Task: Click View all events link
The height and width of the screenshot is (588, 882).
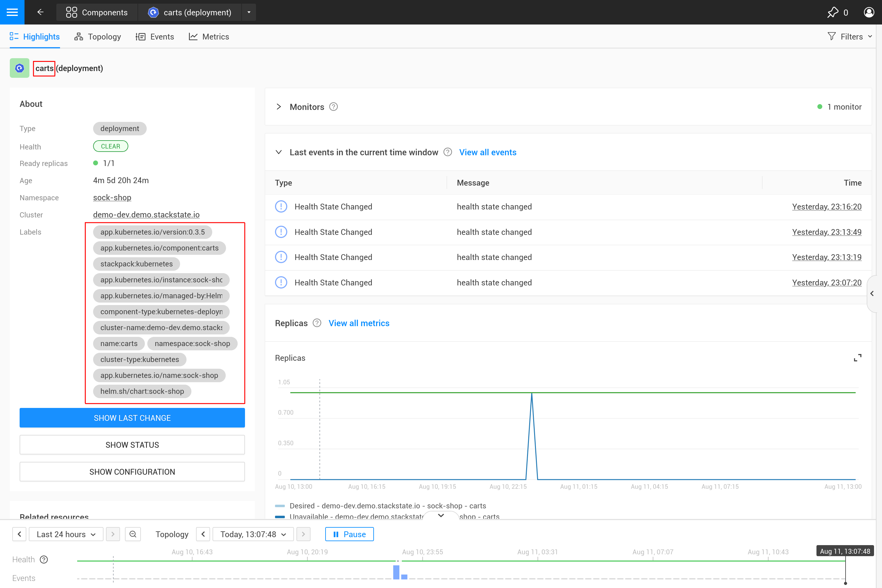Action: pyautogui.click(x=488, y=152)
